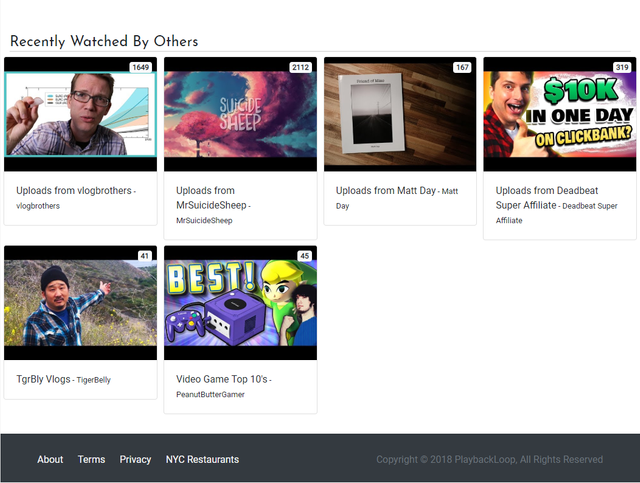Click the PeanutButterGamer channel name

[210, 394]
